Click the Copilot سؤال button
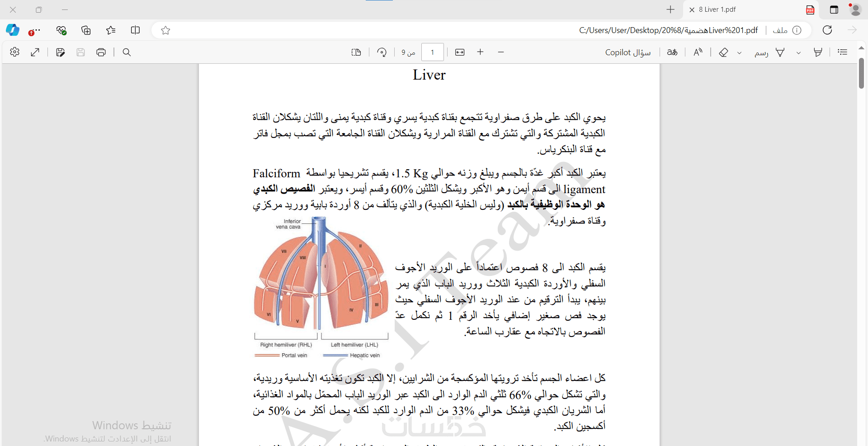This screenshot has width=868, height=446. tap(628, 52)
